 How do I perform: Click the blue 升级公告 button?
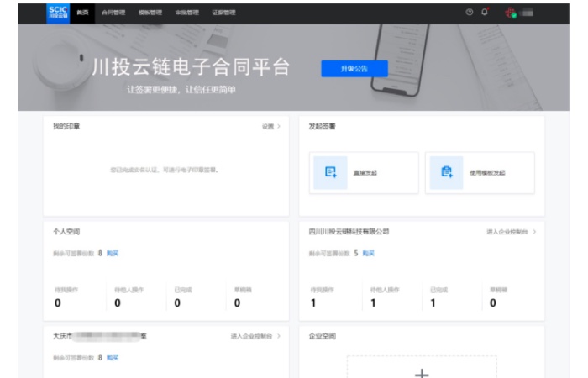(354, 69)
